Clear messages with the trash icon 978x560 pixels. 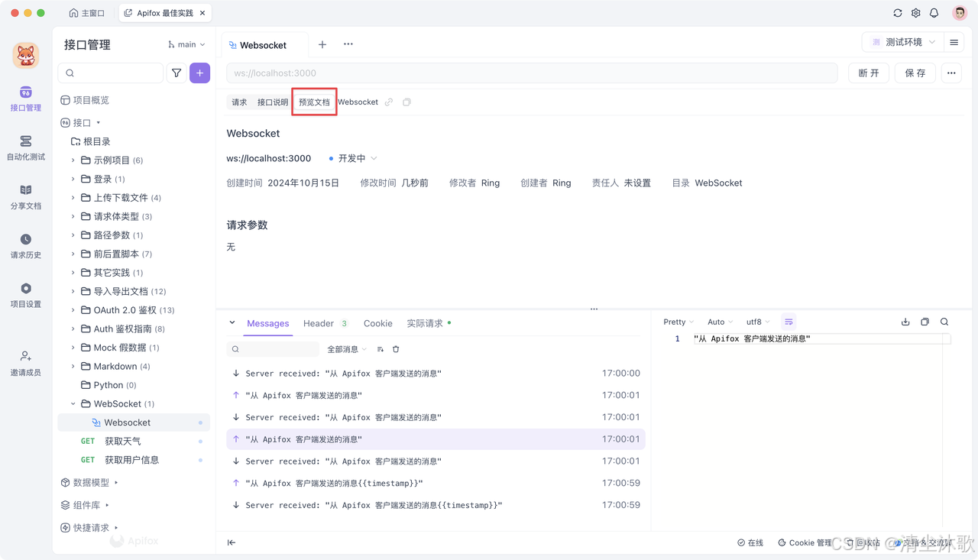pyautogui.click(x=396, y=349)
